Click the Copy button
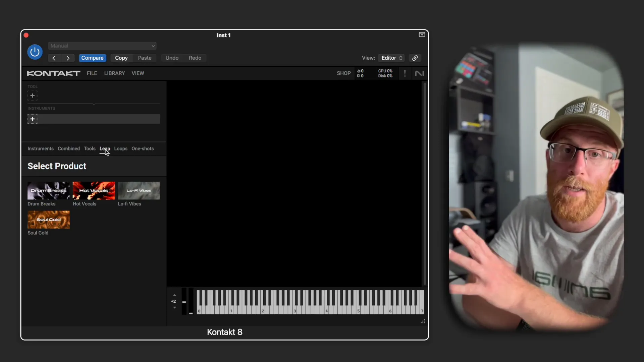The height and width of the screenshot is (362, 644). pos(121,58)
